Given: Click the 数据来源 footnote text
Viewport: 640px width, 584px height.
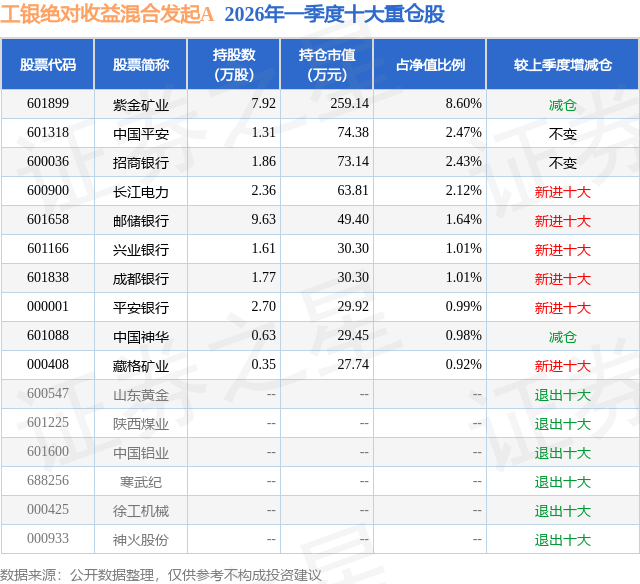Looking at the screenshot, I should [161, 575].
